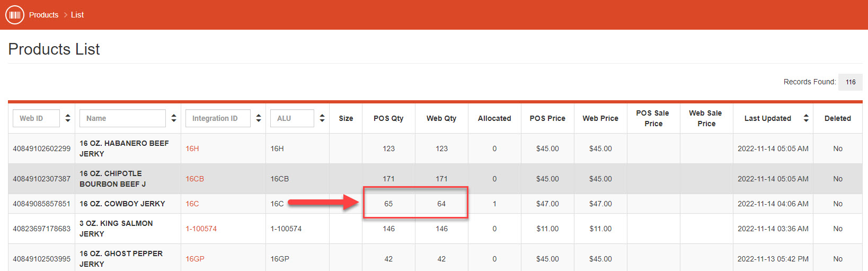This screenshot has width=868, height=271.
Task: Sort by ALU column arrows
Action: (322, 118)
